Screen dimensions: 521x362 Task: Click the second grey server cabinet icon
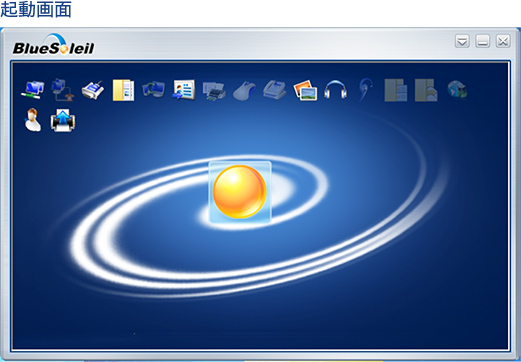pyautogui.click(x=426, y=90)
